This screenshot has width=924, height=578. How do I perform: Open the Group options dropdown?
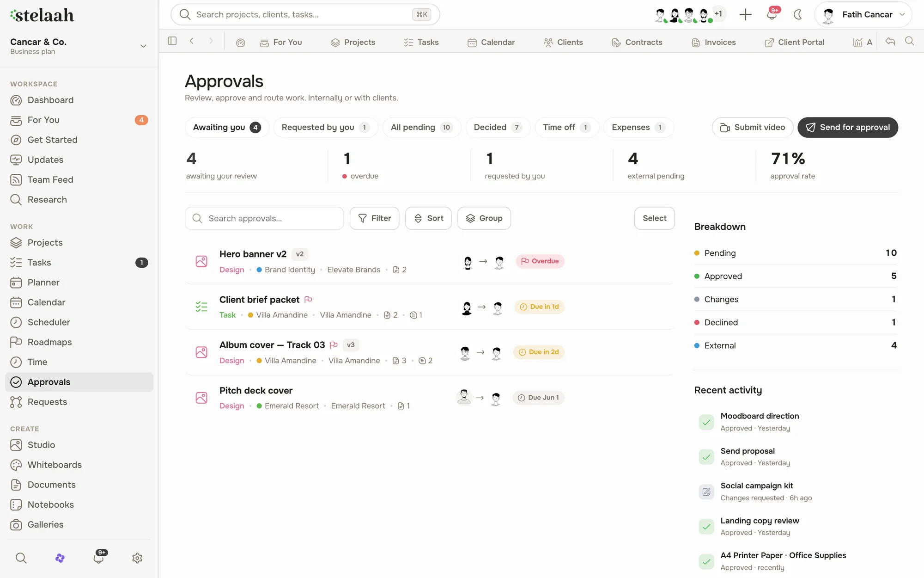[484, 218]
